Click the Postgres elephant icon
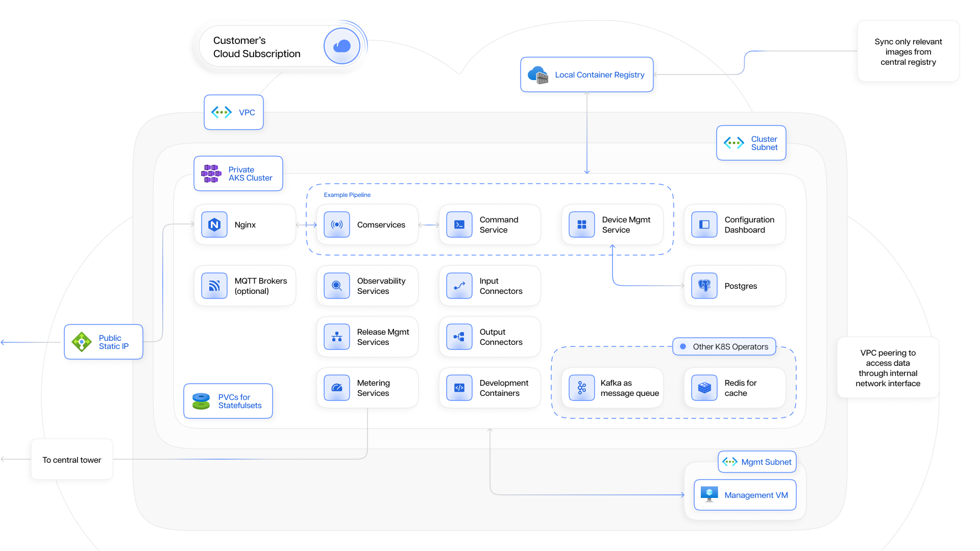980x551 pixels. click(x=704, y=286)
